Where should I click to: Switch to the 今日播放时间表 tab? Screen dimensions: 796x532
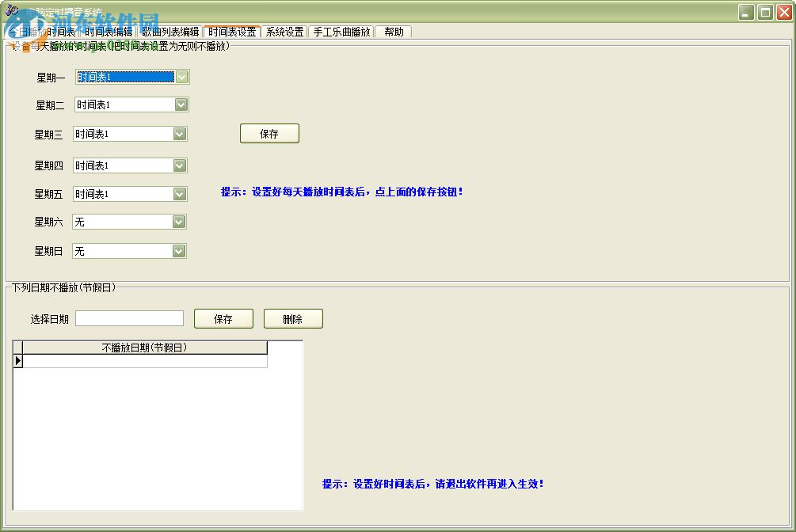(x=42, y=32)
